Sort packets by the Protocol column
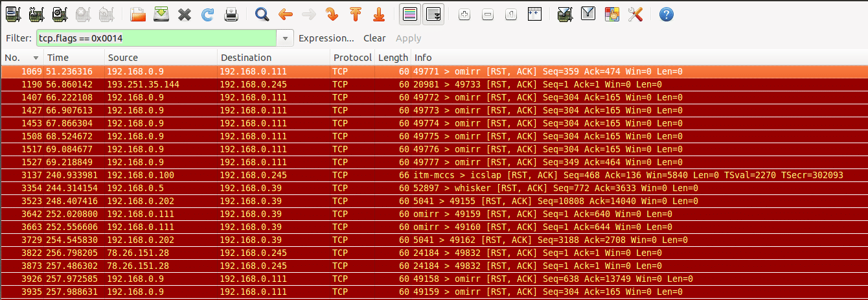The image size is (868, 300). click(352, 58)
